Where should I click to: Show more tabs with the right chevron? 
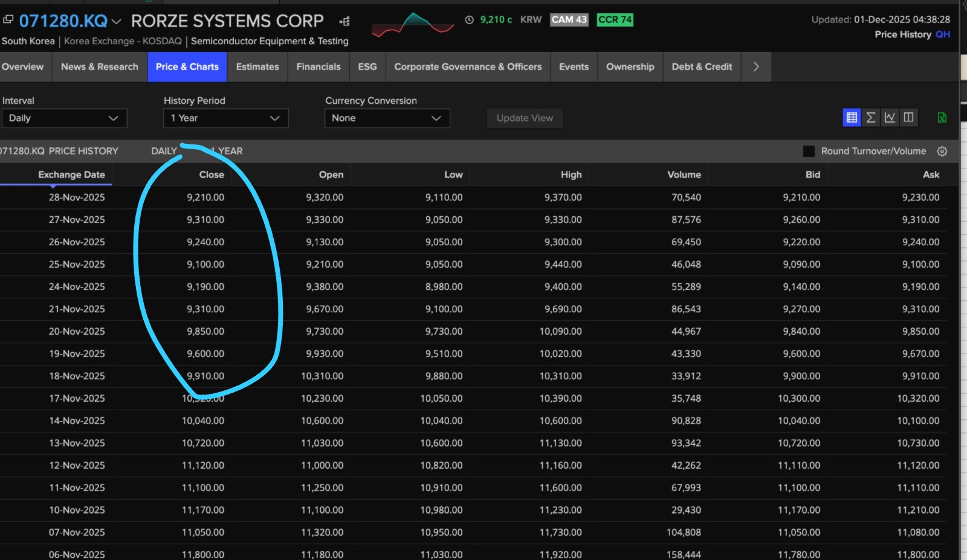pyautogui.click(x=756, y=66)
